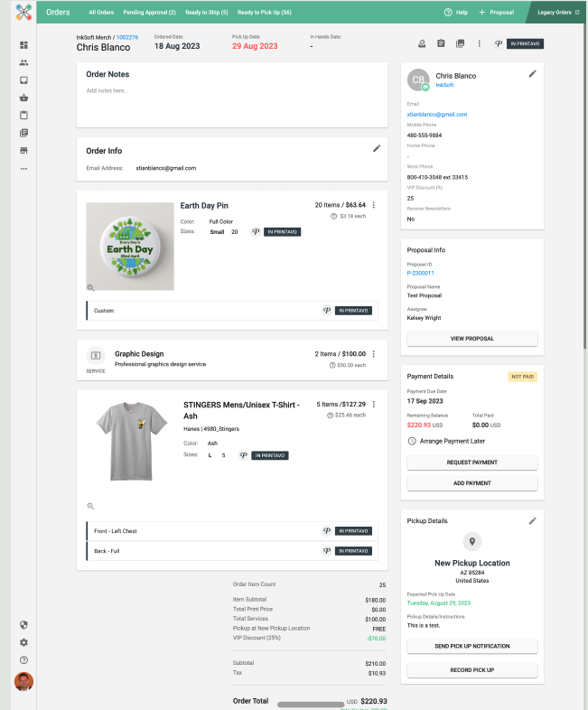Edit Chris Blanco customer details

532,74
